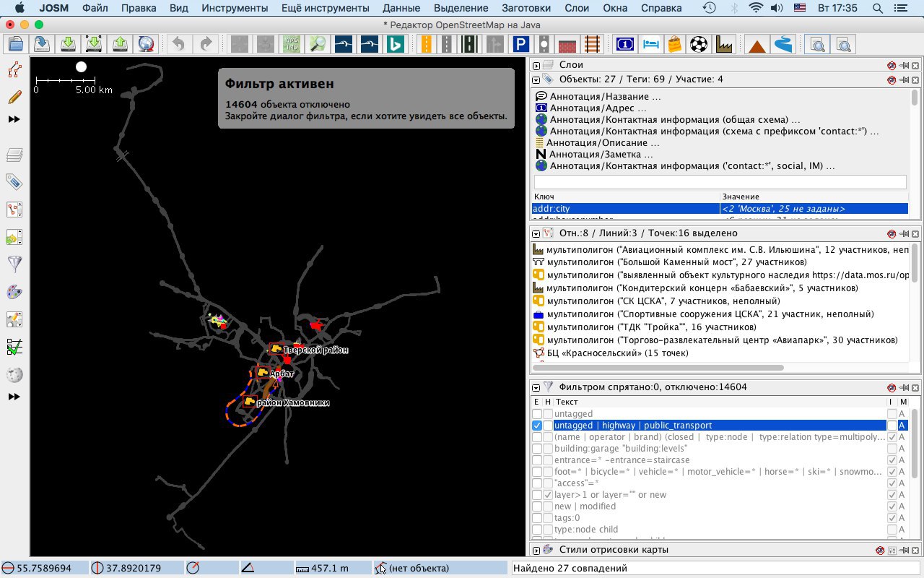Select the Parking preset icon

pos(520,44)
